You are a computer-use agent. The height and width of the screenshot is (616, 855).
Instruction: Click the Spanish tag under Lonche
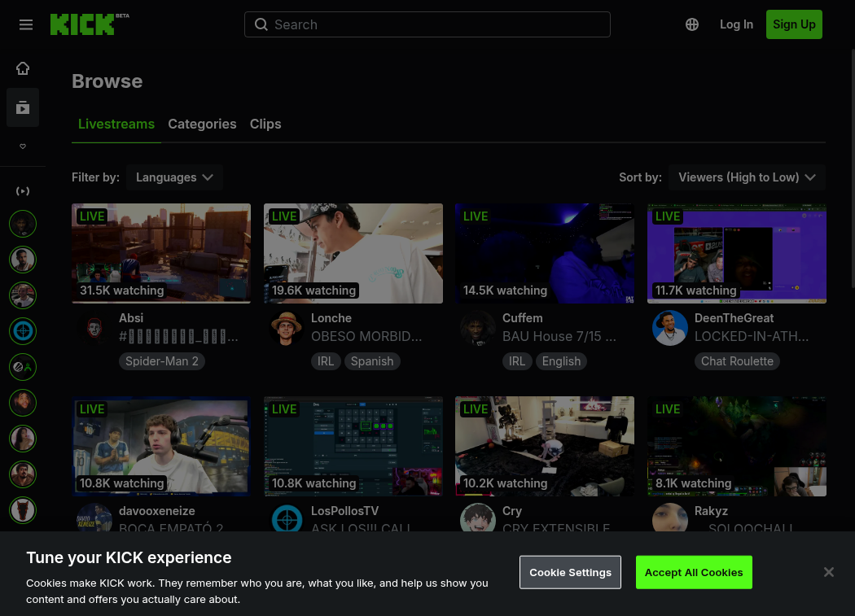point(372,361)
